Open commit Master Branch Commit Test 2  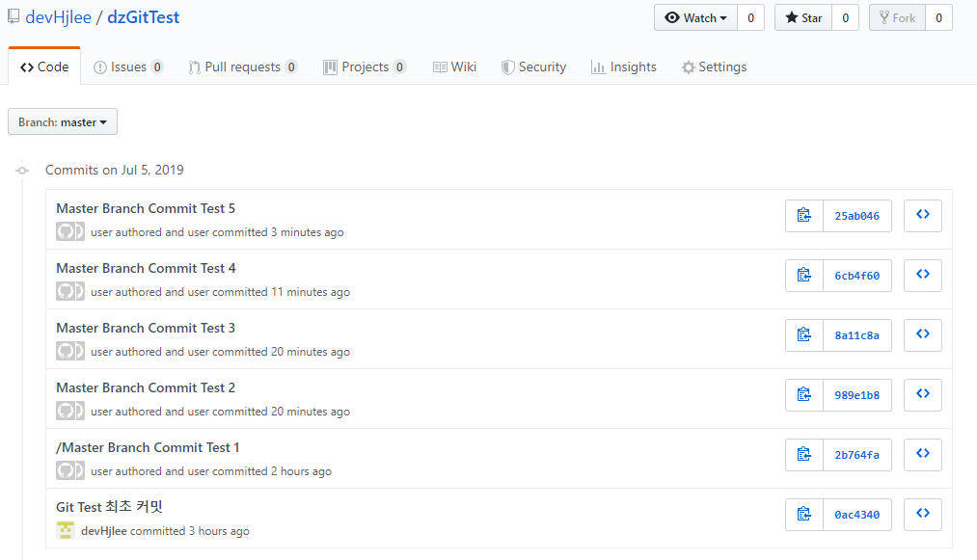pyautogui.click(x=146, y=387)
